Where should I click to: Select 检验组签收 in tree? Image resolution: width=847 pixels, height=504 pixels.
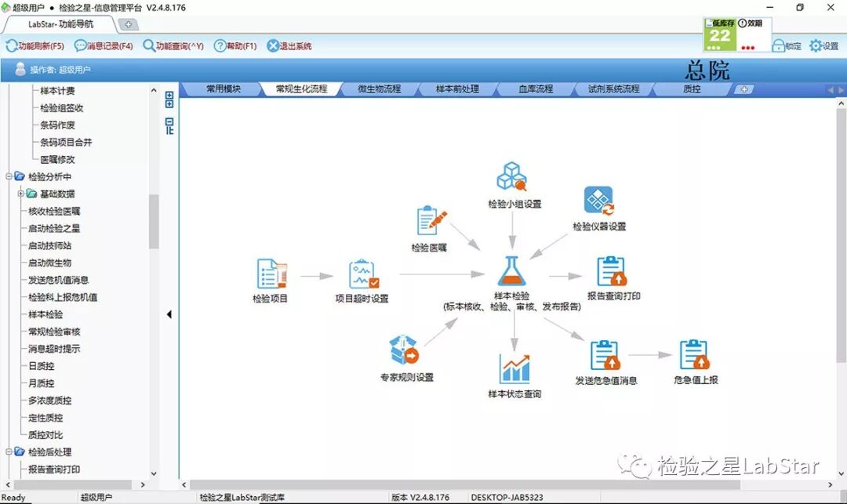(62, 108)
